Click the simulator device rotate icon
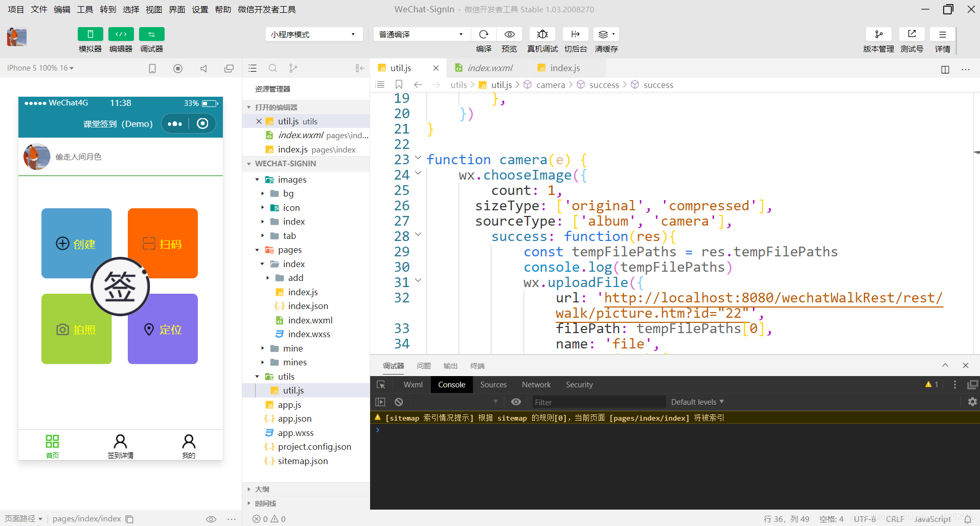 (x=152, y=69)
